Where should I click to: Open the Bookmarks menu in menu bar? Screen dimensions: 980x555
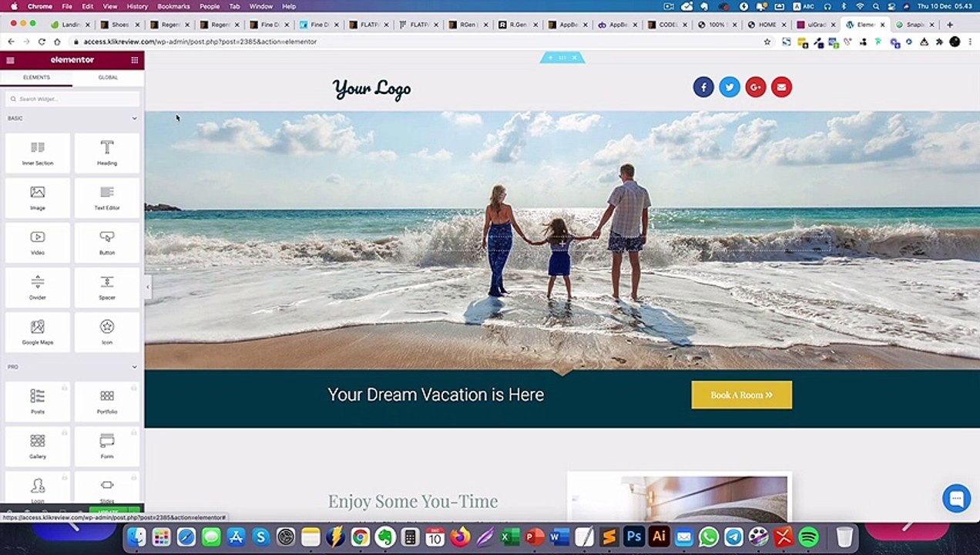click(173, 6)
